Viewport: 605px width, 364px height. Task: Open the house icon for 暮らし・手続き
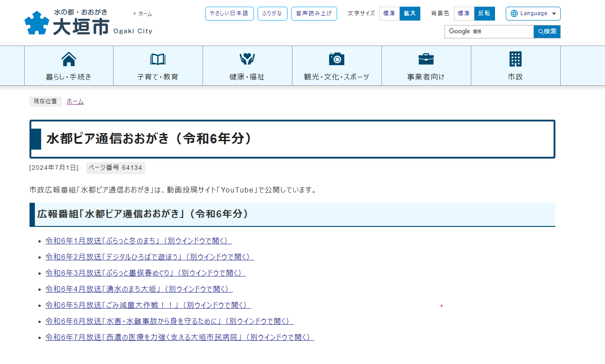[68, 59]
